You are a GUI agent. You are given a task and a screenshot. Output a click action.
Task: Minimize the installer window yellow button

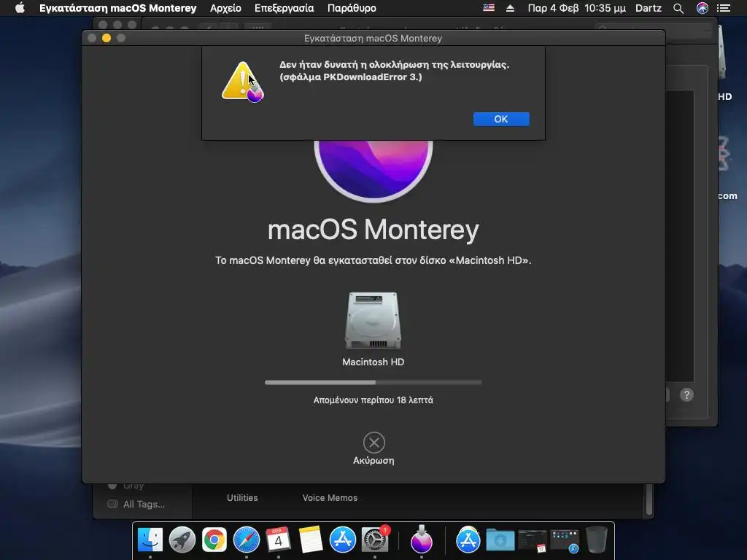point(107,38)
